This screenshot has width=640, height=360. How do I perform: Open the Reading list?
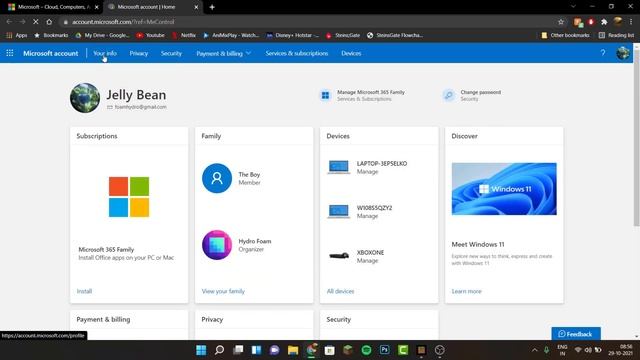coord(616,35)
